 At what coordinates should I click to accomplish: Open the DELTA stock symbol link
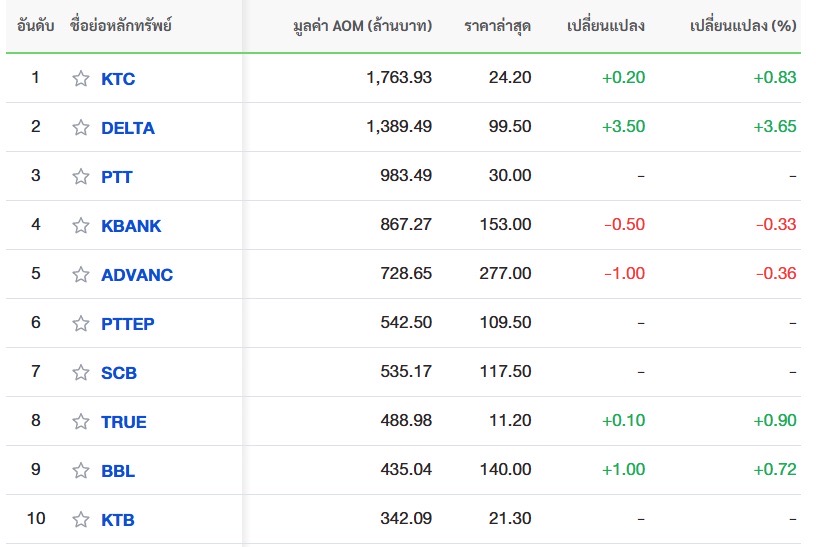(x=128, y=128)
